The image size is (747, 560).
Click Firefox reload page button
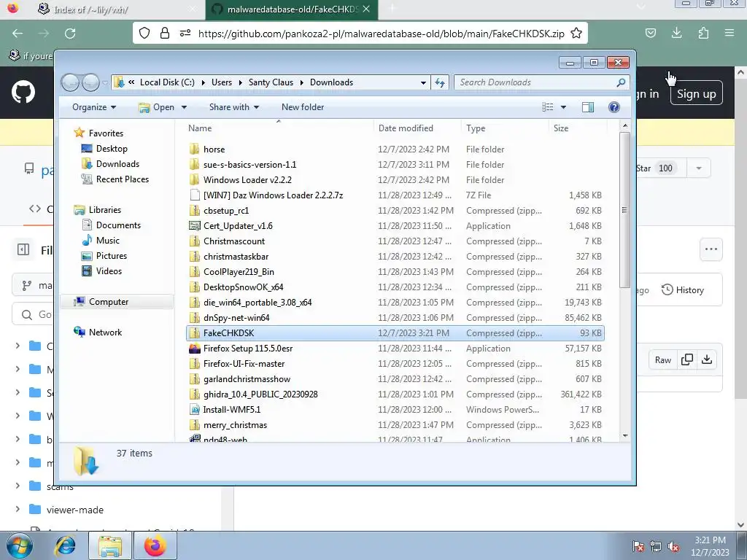pos(70,34)
